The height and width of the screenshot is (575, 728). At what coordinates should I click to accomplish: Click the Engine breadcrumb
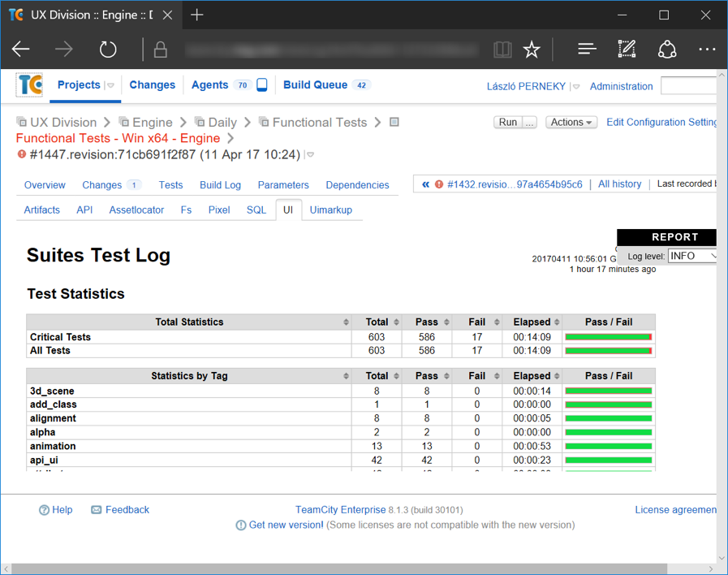point(153,122)
